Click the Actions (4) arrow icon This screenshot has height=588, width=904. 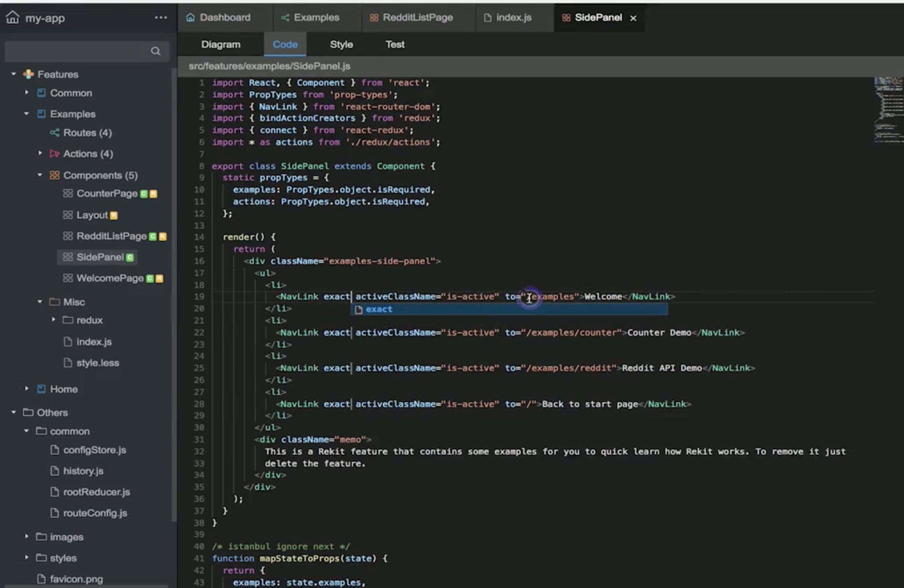click(x=55, y=154)
